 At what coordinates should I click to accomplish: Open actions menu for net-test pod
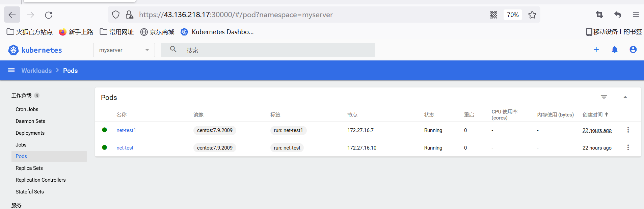coord(628,148)
